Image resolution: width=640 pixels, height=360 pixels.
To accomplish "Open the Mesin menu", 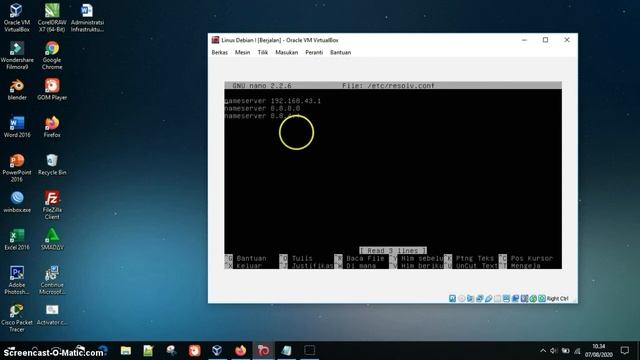I will pyautogui.click(x=242, y=52).
